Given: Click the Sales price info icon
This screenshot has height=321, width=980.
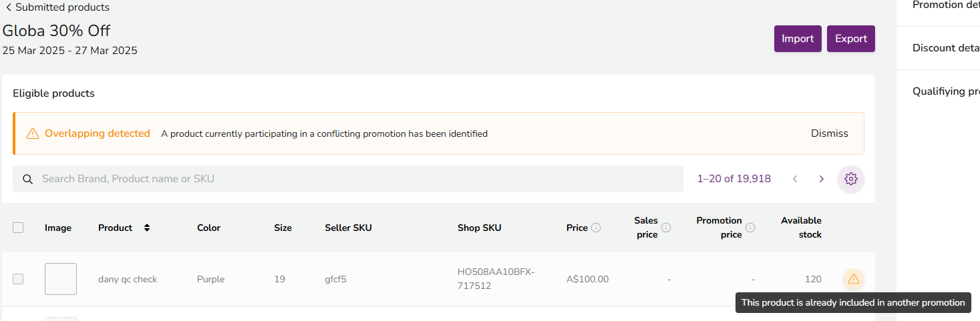Looking at the screenshot, I should click(x=666, y=228).
